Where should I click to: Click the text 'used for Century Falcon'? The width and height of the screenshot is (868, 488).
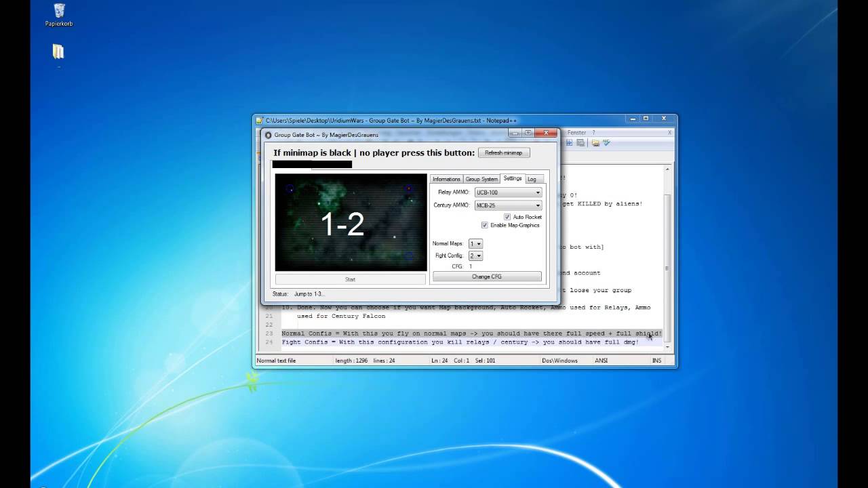pos(341,316)
